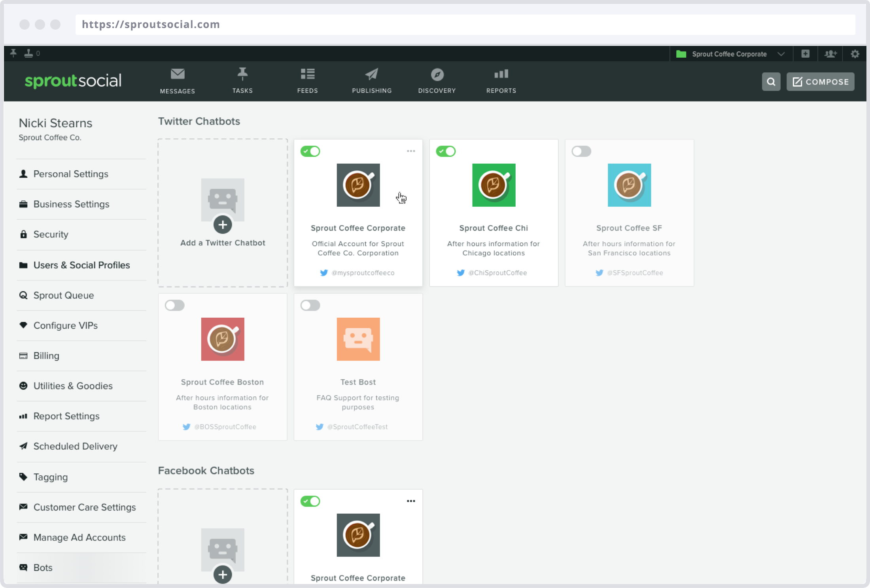Open Sprout Queue in sidebar

click(x=81, y=295)
